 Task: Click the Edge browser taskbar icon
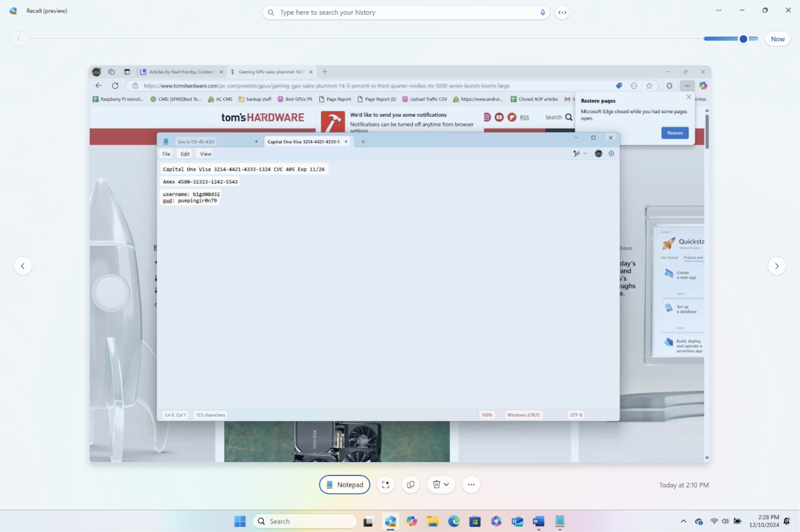pos(453,521)
